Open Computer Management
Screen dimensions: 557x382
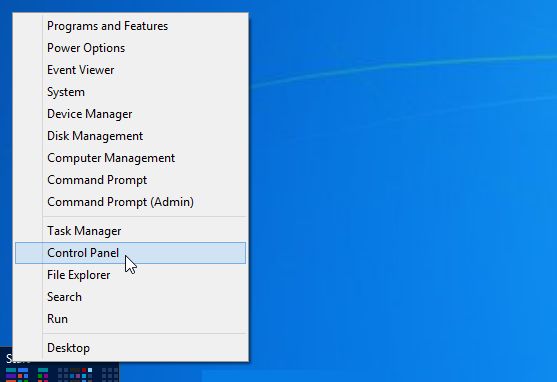point(130,158)
